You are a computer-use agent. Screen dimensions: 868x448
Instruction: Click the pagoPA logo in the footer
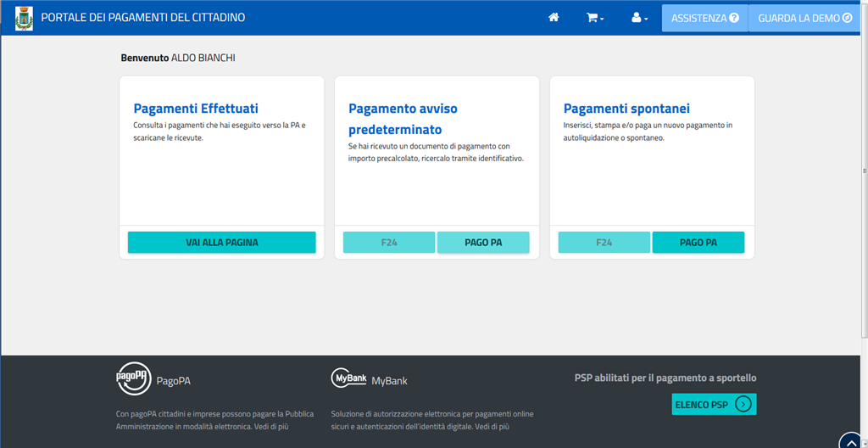(x=133, y=379)
